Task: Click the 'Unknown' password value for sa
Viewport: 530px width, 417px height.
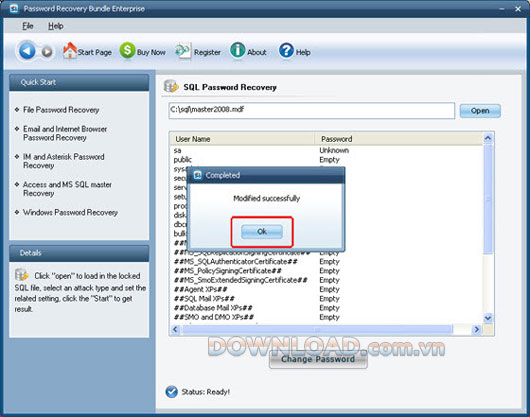Action: [x=334, y=150]
